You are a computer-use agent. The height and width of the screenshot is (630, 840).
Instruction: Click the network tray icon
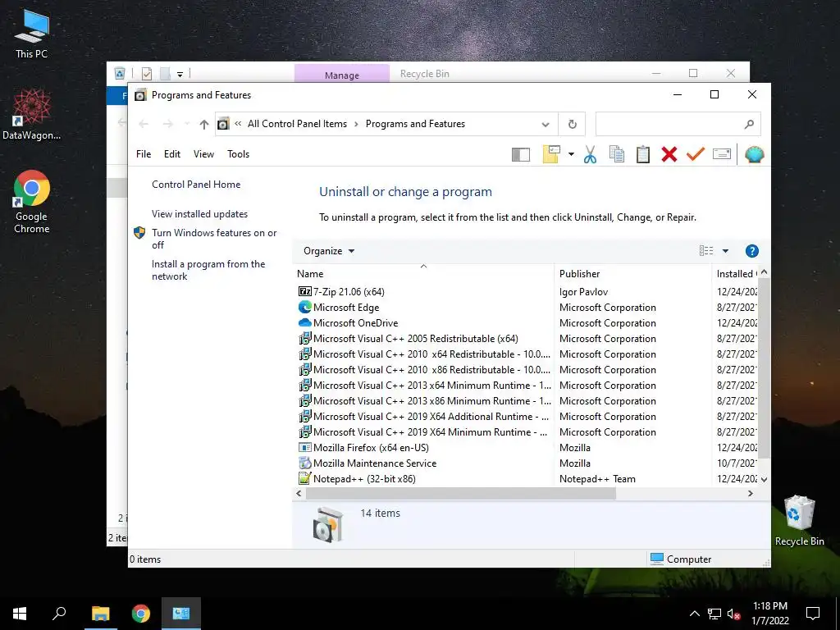coord(714,614)
